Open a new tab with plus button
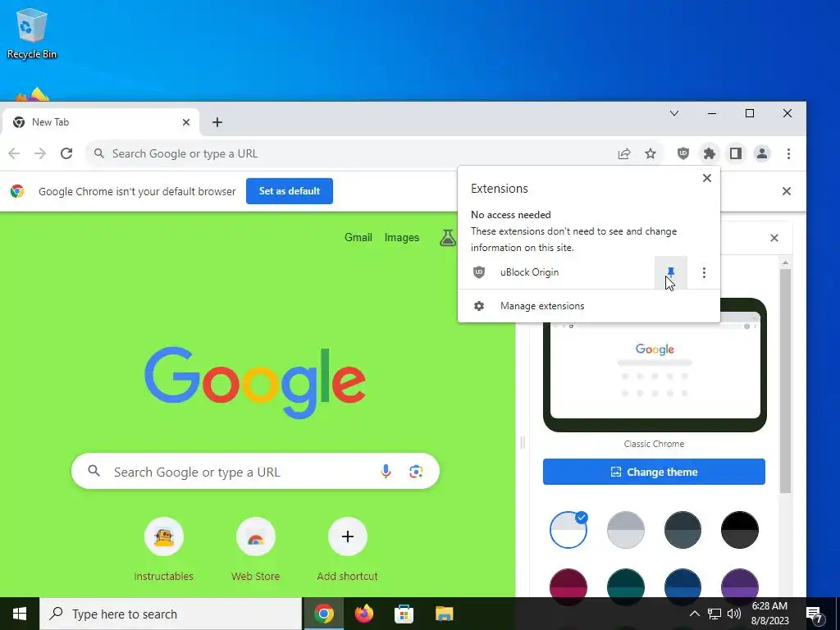 tap(217, 123)
